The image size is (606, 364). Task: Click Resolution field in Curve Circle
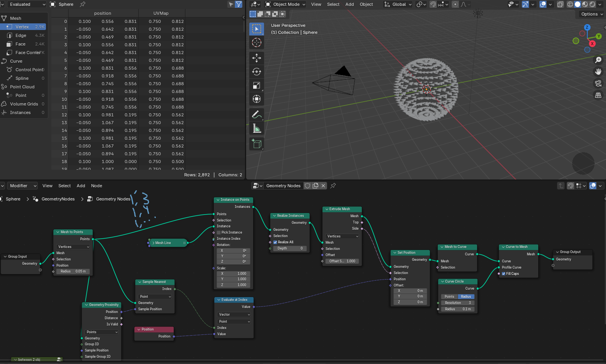click(x=458, y=303)
